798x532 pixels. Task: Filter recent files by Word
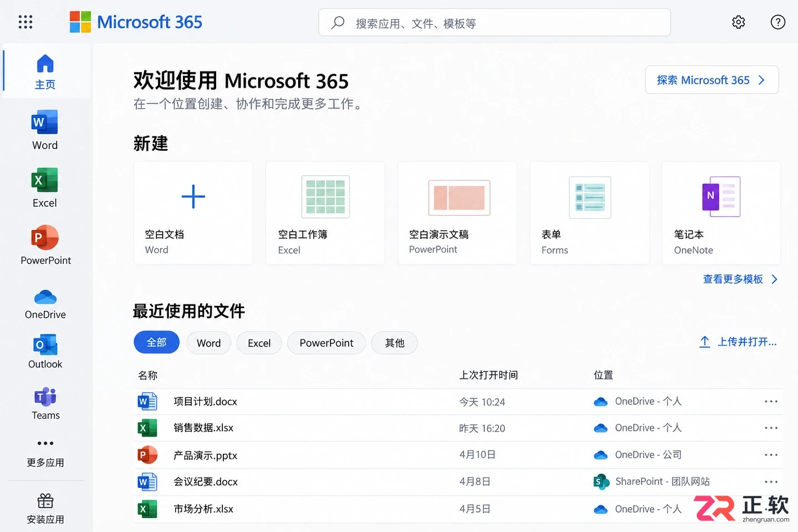209,343
